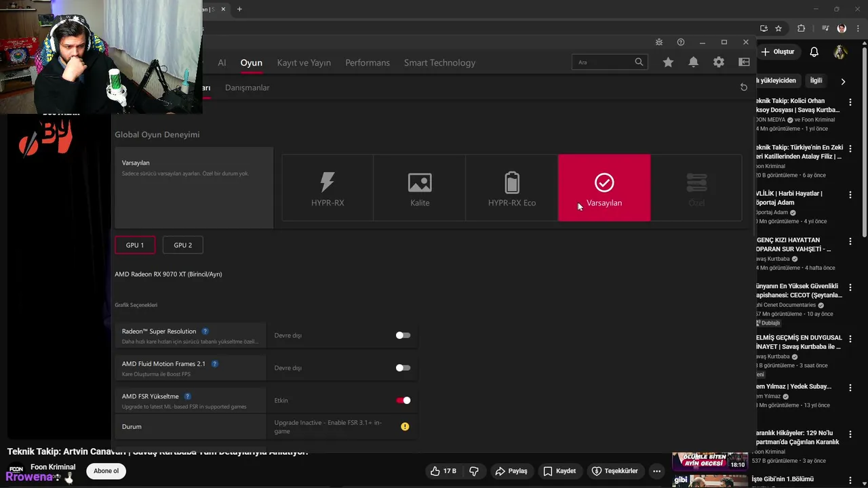Open the Smart Technology tab
The image size is (868, 488).
(x=439, y=62)
